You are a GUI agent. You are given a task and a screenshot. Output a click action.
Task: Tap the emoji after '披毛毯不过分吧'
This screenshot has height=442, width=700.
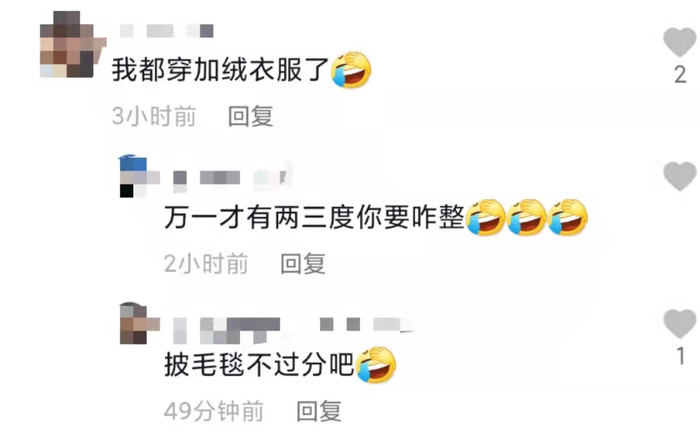[376, 365]
